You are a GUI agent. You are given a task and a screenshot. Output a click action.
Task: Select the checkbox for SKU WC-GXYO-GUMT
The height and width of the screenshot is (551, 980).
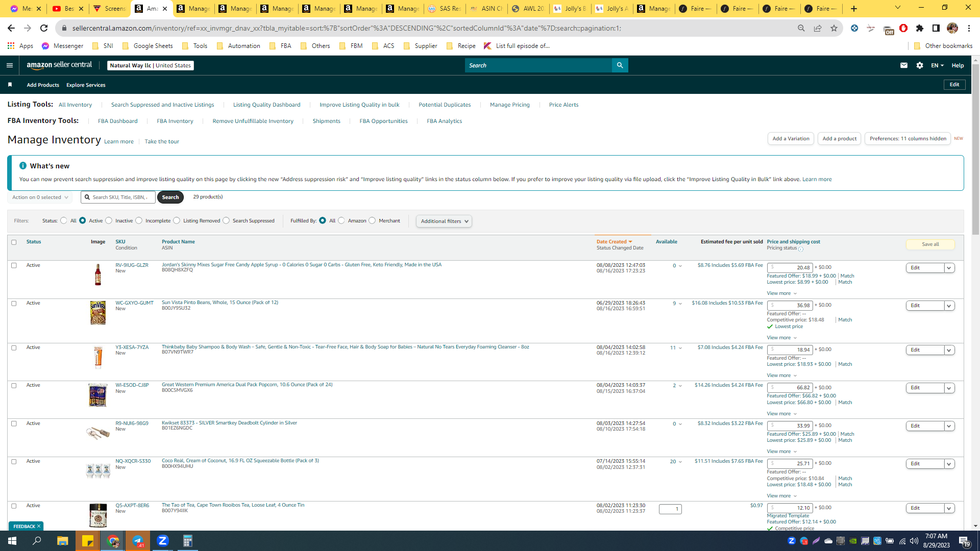coord(14,304)
